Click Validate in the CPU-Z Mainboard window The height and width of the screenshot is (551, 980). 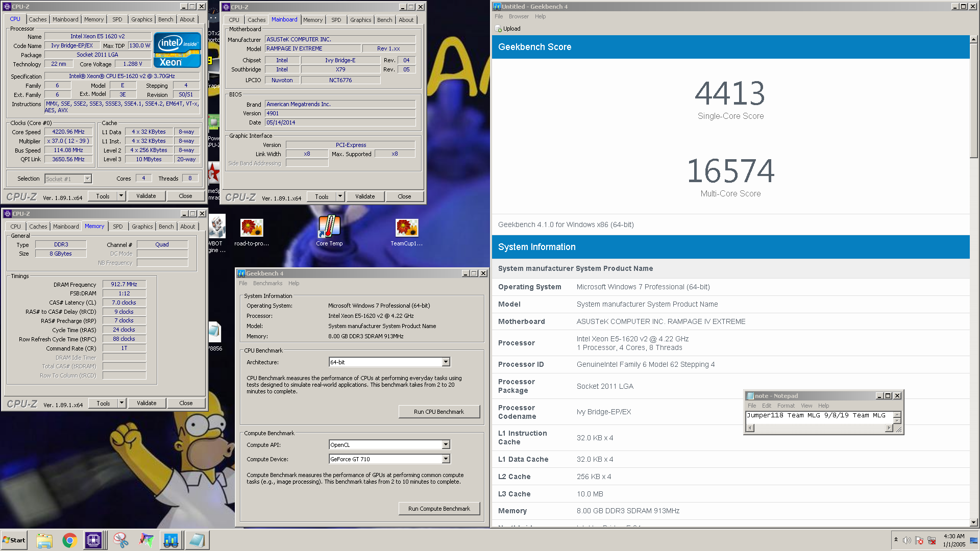pos(365,196)
